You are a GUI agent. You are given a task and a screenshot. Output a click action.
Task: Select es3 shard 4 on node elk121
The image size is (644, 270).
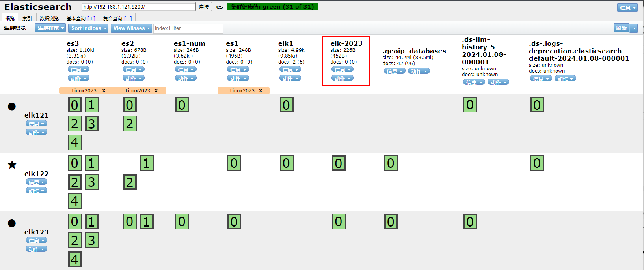pos(75,142)
